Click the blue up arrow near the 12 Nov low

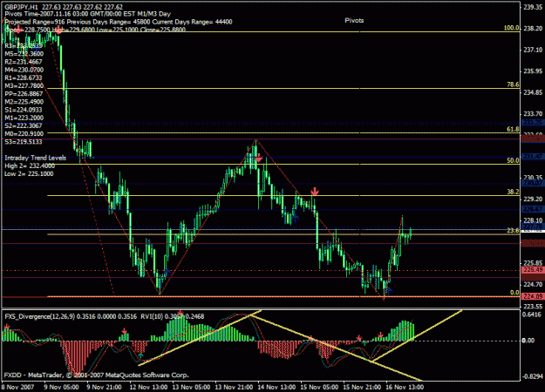pos(167,272)
